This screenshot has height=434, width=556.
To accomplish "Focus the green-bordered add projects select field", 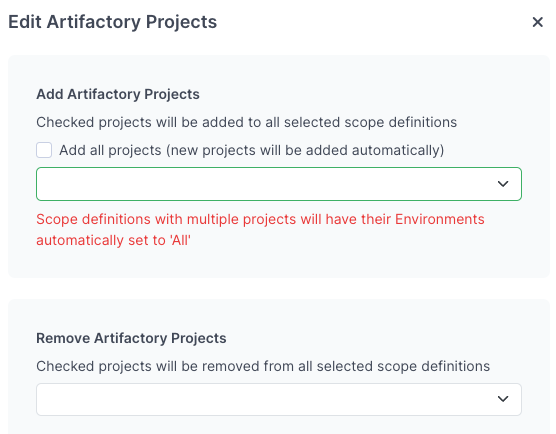I will [279, 184].
